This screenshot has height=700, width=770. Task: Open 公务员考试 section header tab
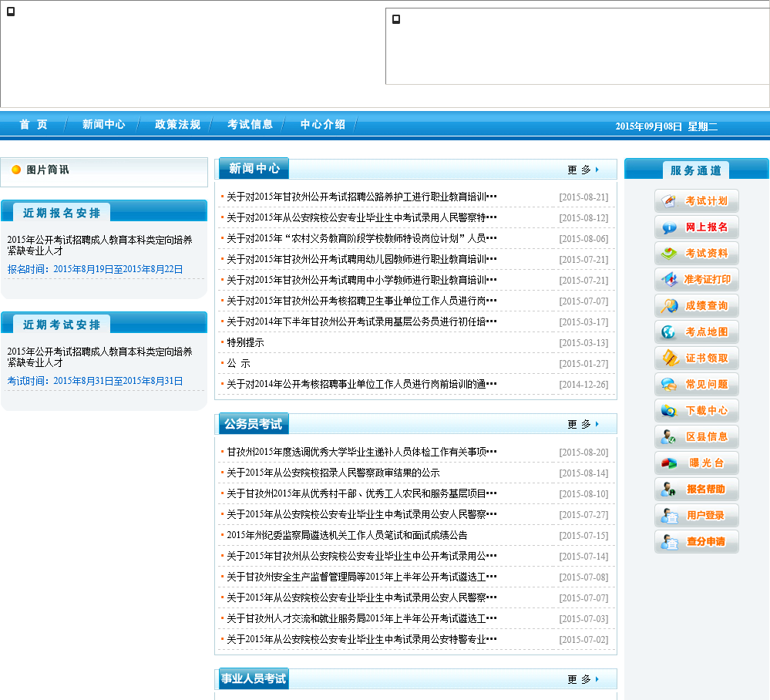(x=254, y=424)
